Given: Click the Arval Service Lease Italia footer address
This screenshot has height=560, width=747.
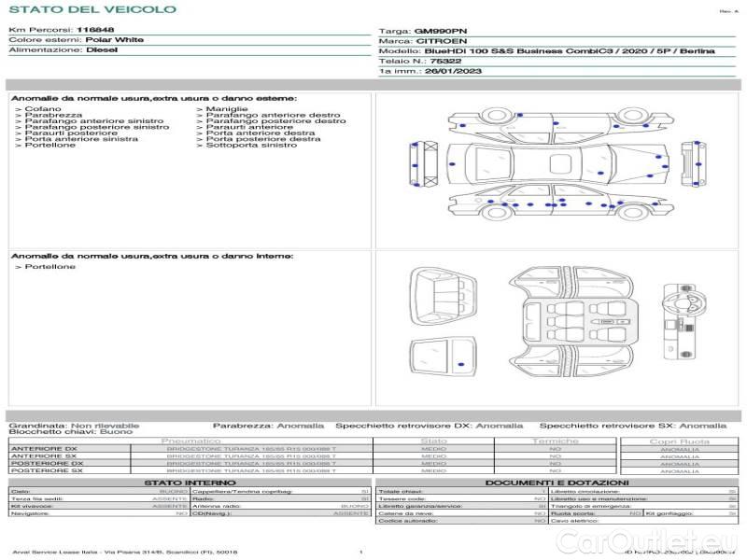Looking at the screenshot, I should pyautogui.click(x=125, y=552).
